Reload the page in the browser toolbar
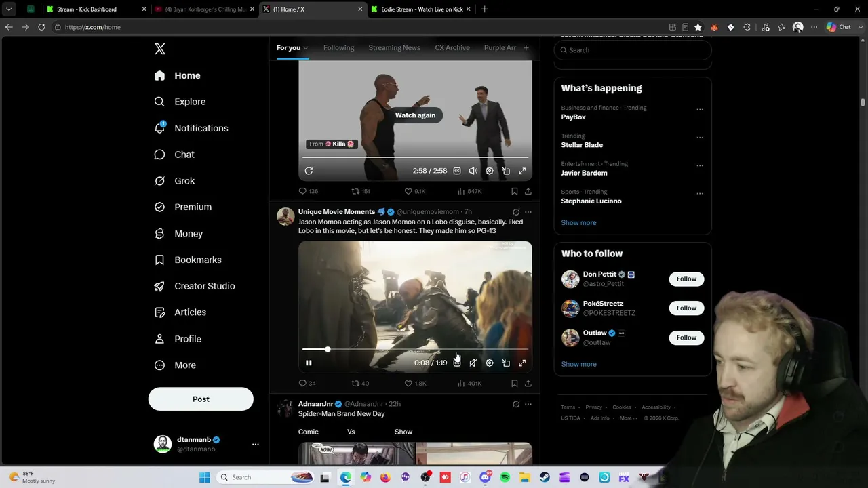868x488 pixels. [x=41, y=27]
